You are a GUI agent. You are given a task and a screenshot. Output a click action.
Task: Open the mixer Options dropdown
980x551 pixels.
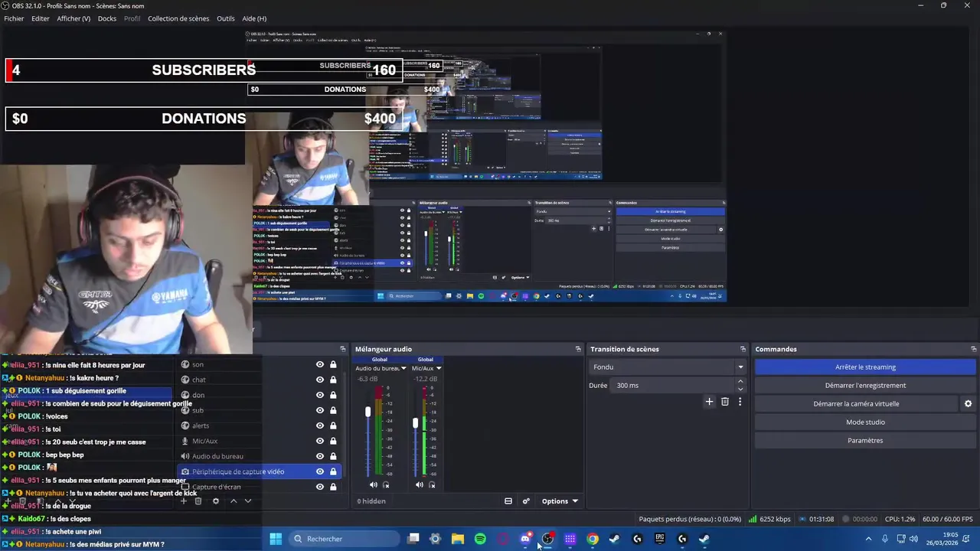(x=560, y=501)
